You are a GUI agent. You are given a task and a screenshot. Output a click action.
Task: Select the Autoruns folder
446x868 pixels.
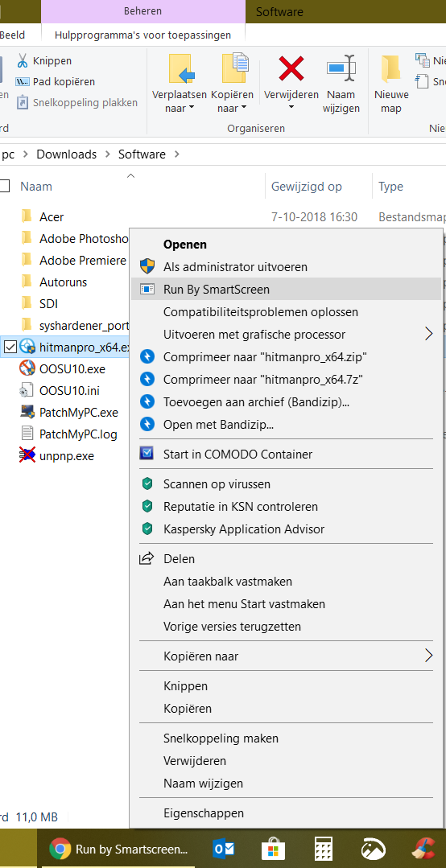[x=63, y=282]
